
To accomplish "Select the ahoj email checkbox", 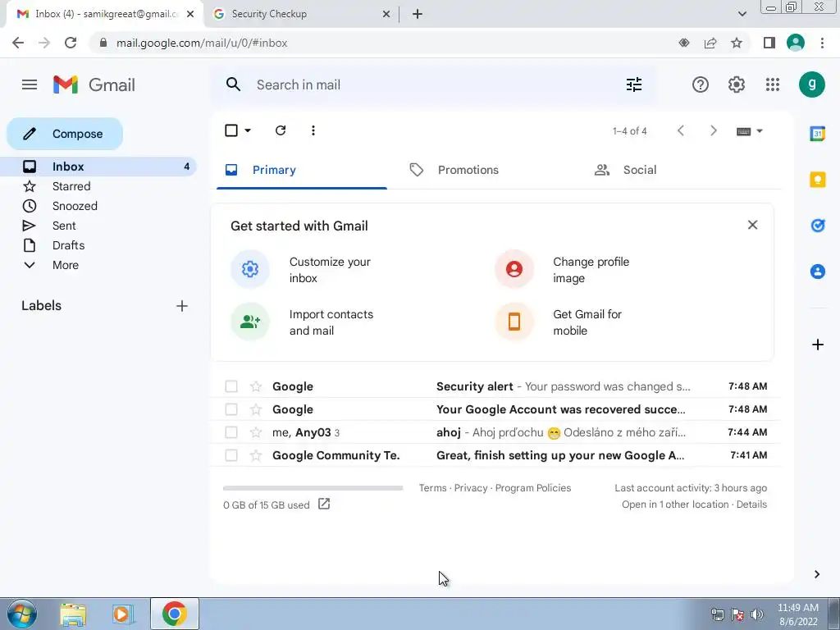I will point(231,432).
